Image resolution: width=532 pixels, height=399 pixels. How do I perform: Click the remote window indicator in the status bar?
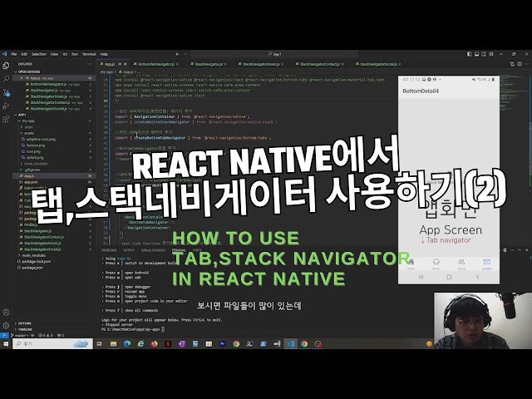coord(4,335)
